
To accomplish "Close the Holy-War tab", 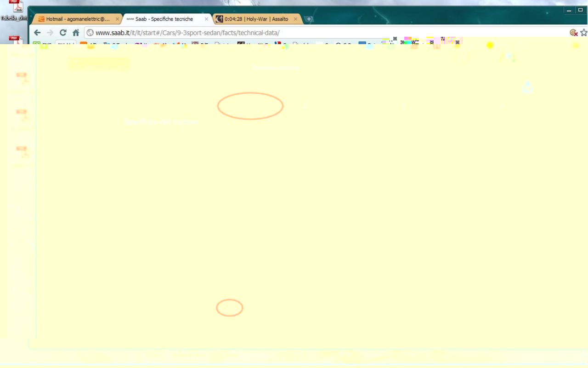I will click(296, 19).
